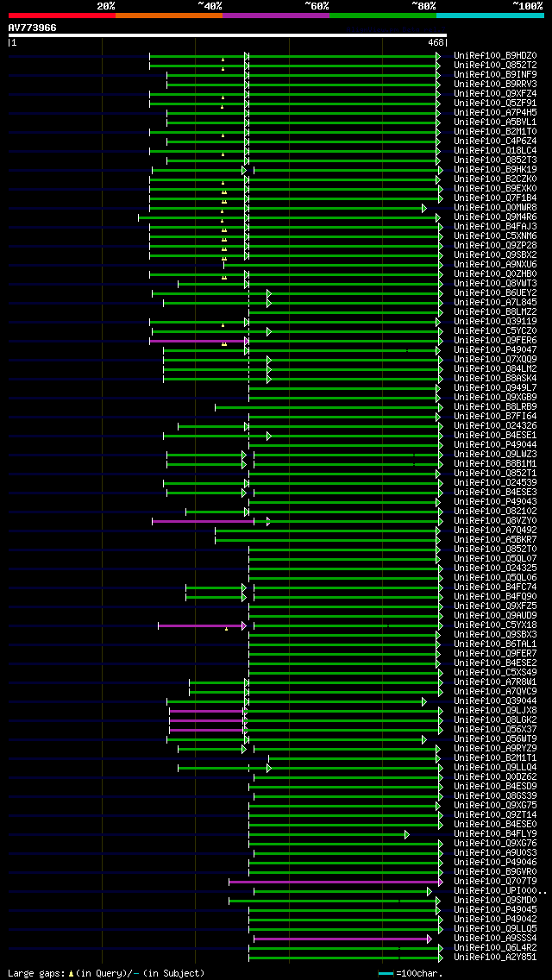Select hit label UniRef100_A7P4H5
552x980 pixels.
[495, 112]
